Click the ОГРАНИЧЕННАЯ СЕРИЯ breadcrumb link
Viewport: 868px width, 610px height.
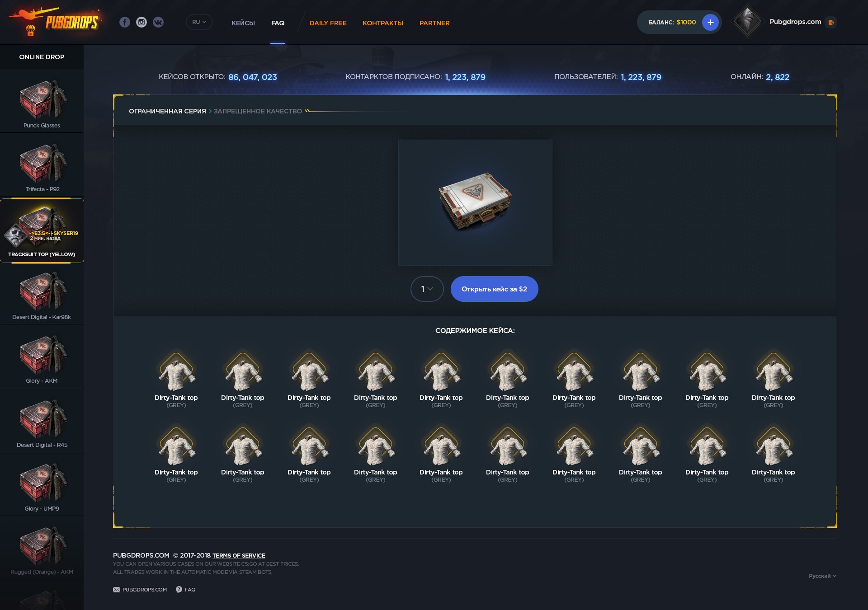167,111
